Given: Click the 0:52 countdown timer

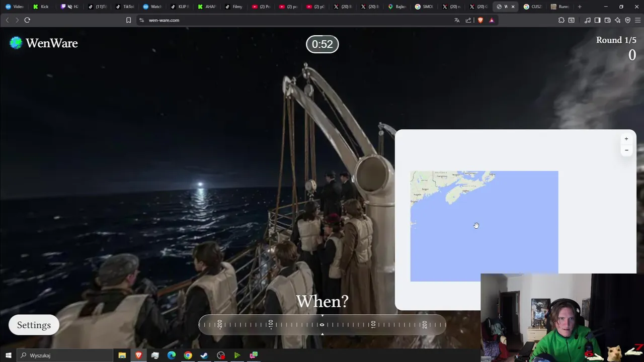Looking at the screenshot, I should tap(323, 44).
